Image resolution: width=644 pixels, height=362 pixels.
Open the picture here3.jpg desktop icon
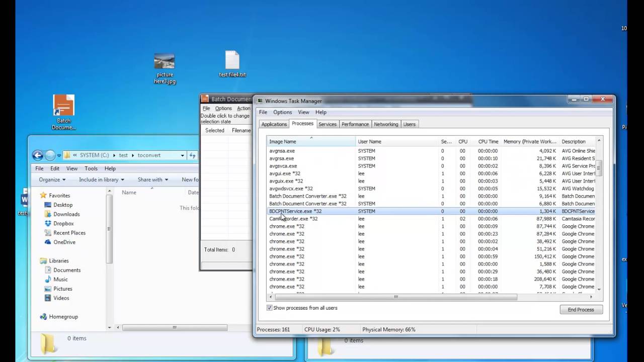(165, 68)
